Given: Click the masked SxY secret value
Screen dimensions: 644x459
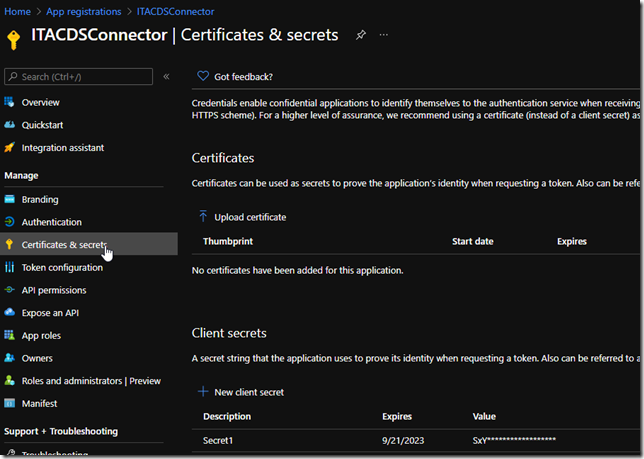Looking at the screenshot, I should pyautogui.click(x=514, y=441).
